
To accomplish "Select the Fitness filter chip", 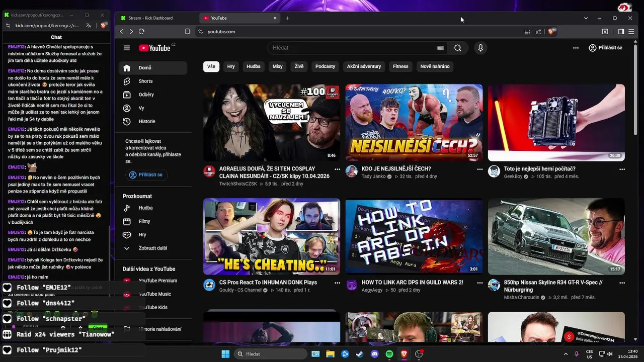I will [401, 66].
